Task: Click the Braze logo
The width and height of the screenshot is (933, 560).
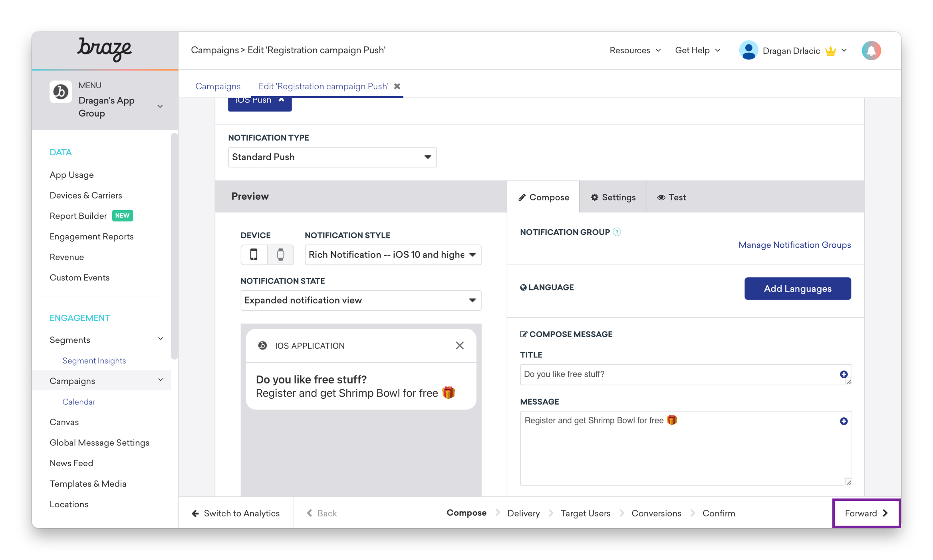Action: click(104, 50)
